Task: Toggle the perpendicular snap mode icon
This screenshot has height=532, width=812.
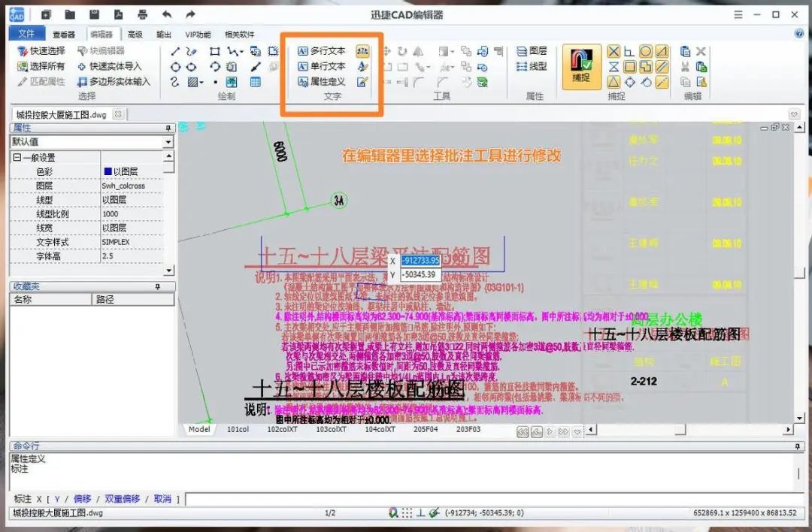Action: (x=628, y=51)
